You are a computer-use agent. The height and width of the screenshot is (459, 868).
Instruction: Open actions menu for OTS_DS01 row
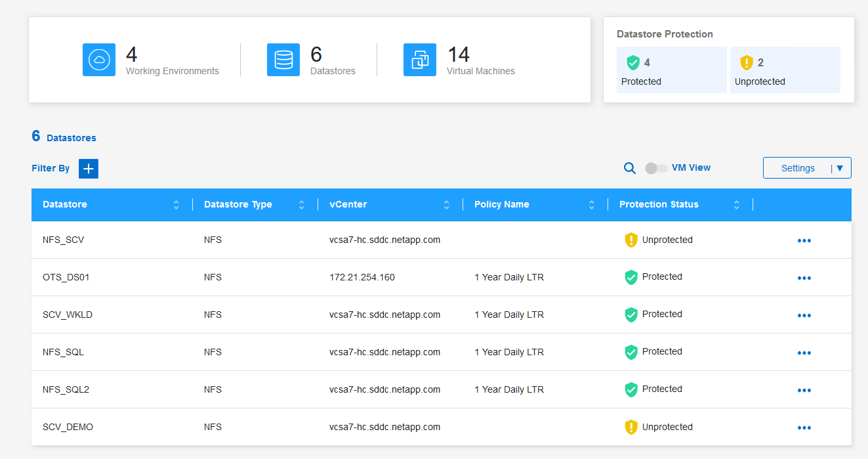[804, 278]
